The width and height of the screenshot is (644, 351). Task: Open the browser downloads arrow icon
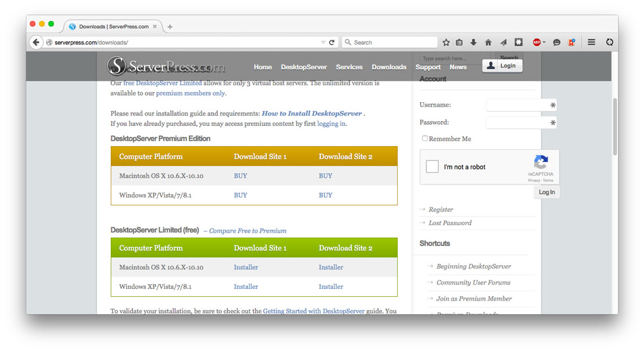(473, 42)
